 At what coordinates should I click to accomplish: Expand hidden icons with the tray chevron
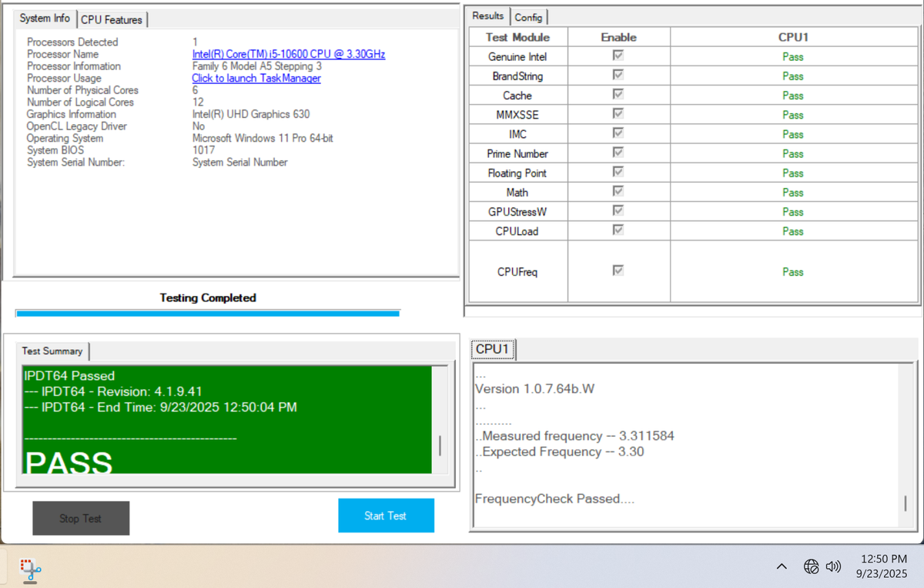click(781, 566)
